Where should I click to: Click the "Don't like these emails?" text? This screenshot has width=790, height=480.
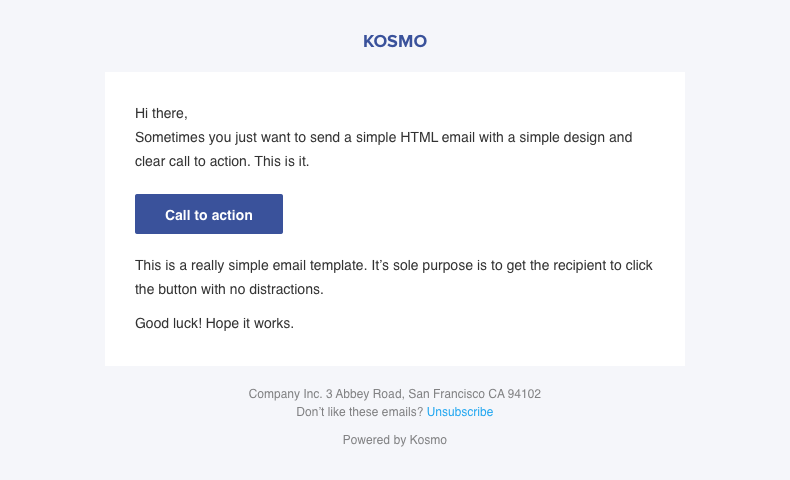click(360, 412)
